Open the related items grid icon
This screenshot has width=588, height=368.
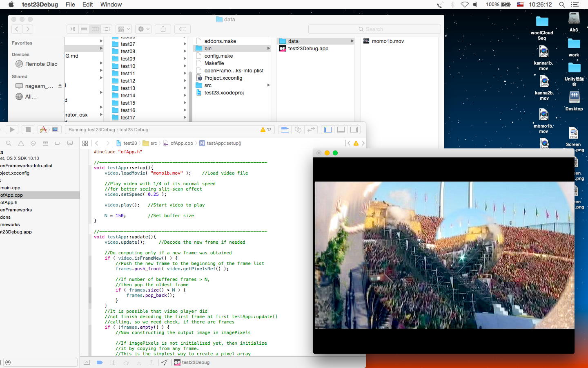click(85, 144)
